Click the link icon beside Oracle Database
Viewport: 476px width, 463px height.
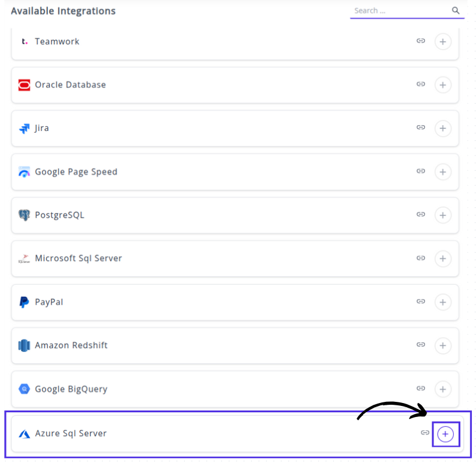pyautogui.click(x=421, y=84)
